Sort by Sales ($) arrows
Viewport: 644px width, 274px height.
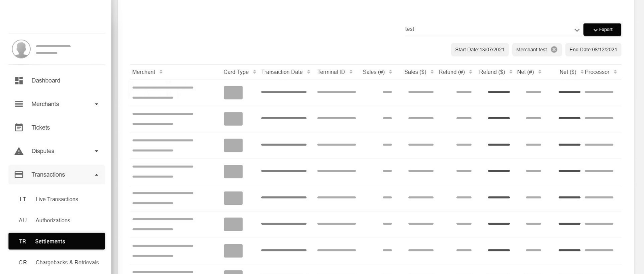pyautogui.click(x=432, y=72)
